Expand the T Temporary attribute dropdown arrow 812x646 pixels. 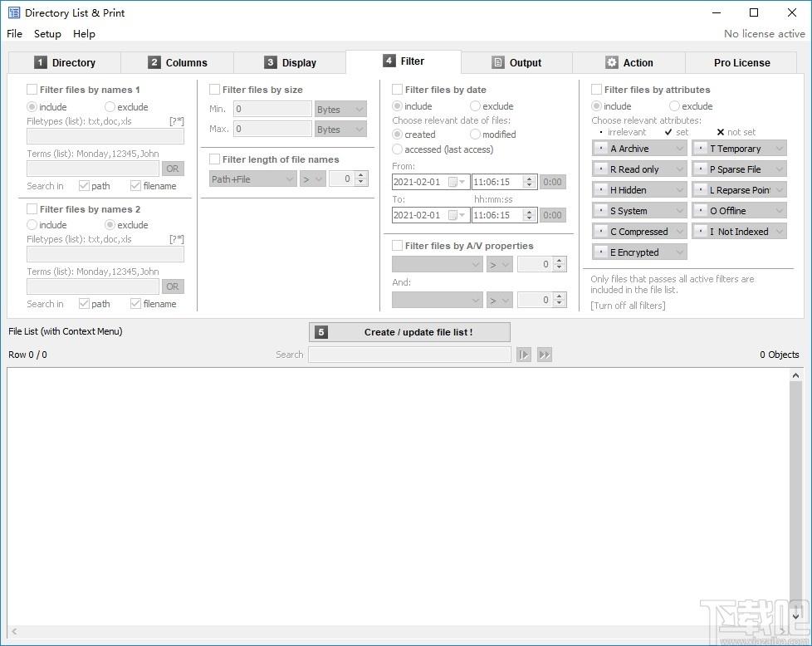(780, 148)
